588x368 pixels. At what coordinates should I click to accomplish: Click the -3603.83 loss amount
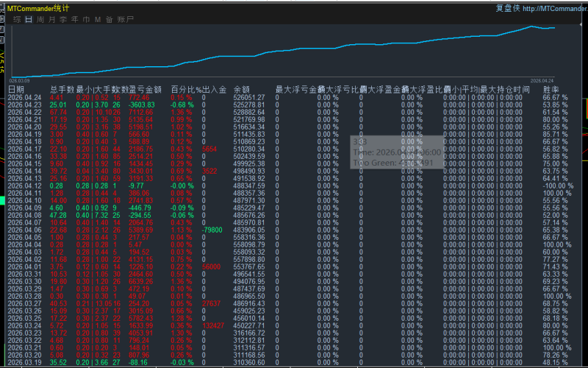pyautogui.click(x=142, y=105)
